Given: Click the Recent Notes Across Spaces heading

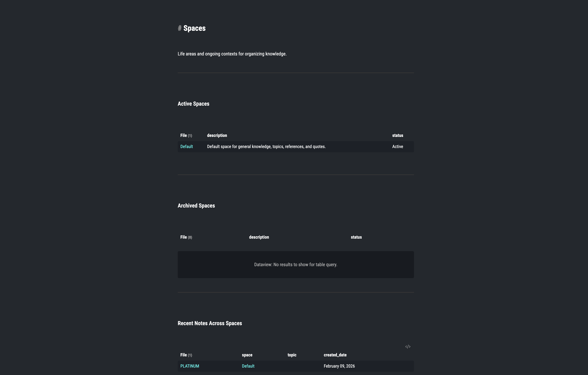Looking at the screenshot, I should pyautogui.click(x=210, y=323).
